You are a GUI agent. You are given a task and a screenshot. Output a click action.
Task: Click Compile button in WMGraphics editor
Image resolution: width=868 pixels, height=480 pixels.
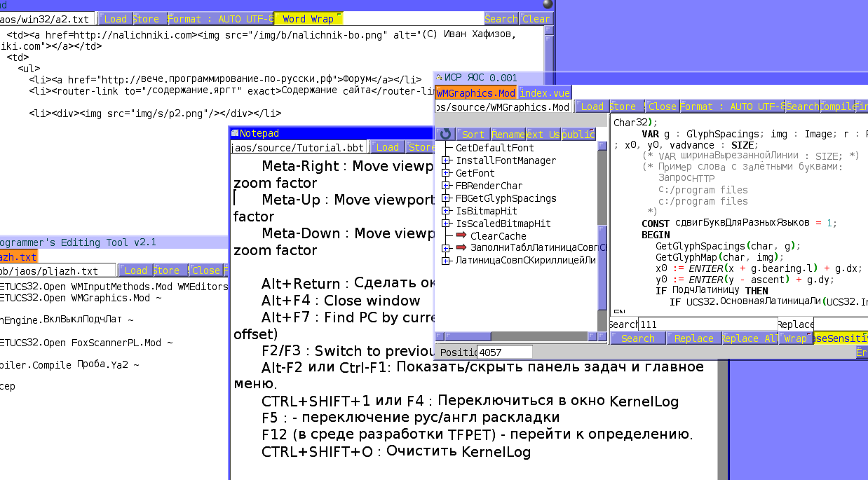[838, 107]
